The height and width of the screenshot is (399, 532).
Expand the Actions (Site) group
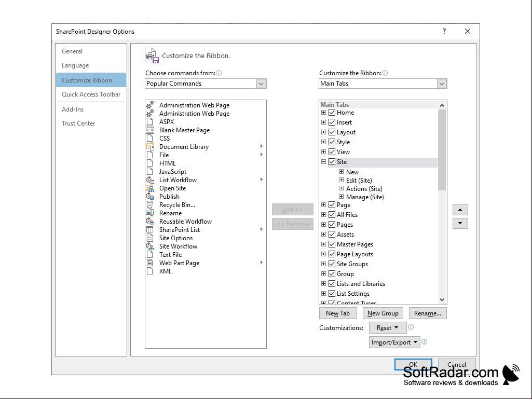342,188
